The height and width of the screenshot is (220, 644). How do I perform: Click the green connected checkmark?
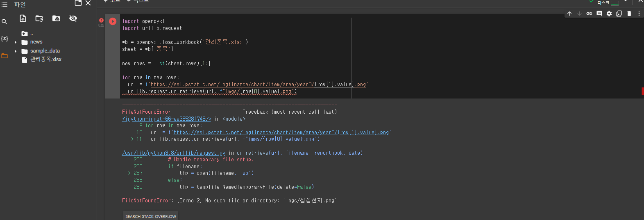(x=591, y=2)
